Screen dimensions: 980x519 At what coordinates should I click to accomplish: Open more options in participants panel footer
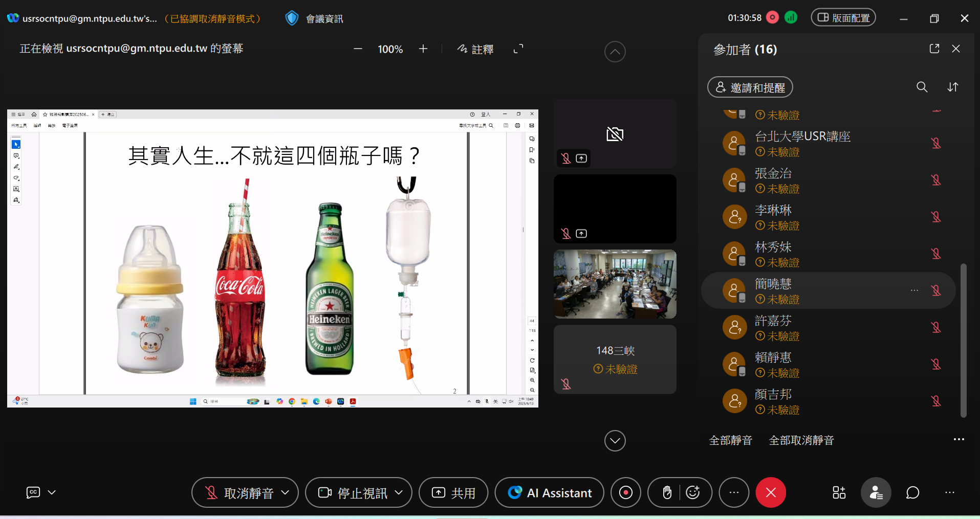(959, 439)
